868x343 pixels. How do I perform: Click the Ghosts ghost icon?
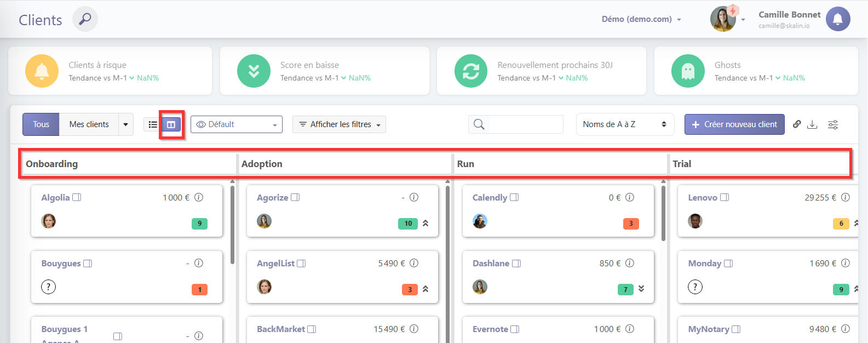coord(688,71)
